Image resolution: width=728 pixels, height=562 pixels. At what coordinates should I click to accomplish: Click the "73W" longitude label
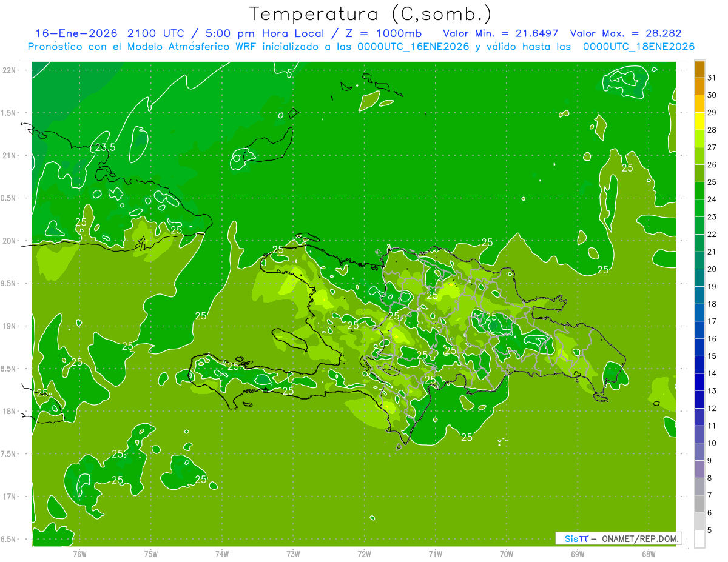click(293, 554)
